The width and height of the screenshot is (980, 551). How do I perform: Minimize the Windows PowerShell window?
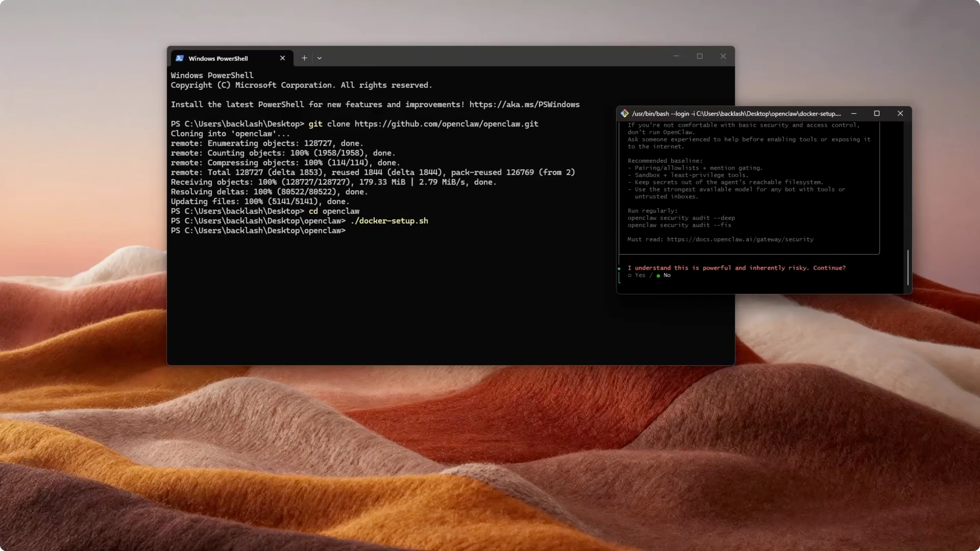(x=676, y=56)
